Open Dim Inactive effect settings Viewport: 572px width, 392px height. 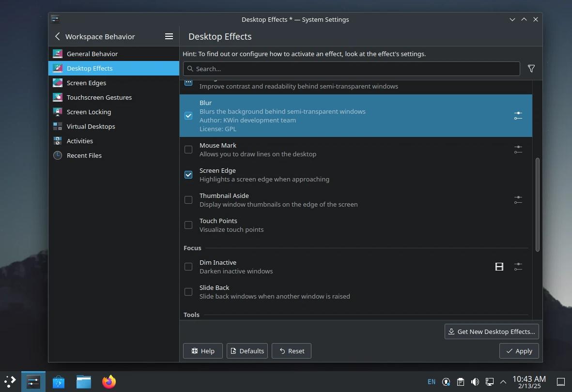pos(518,266)
